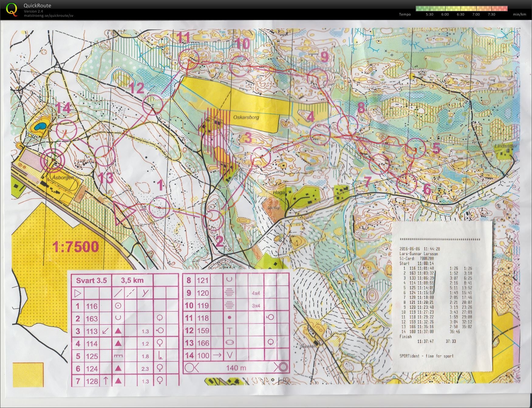The height and width of the screenshot is (408, 532).
Task: Click control circle 5 near Lindsätter
Action: point(416,148)
